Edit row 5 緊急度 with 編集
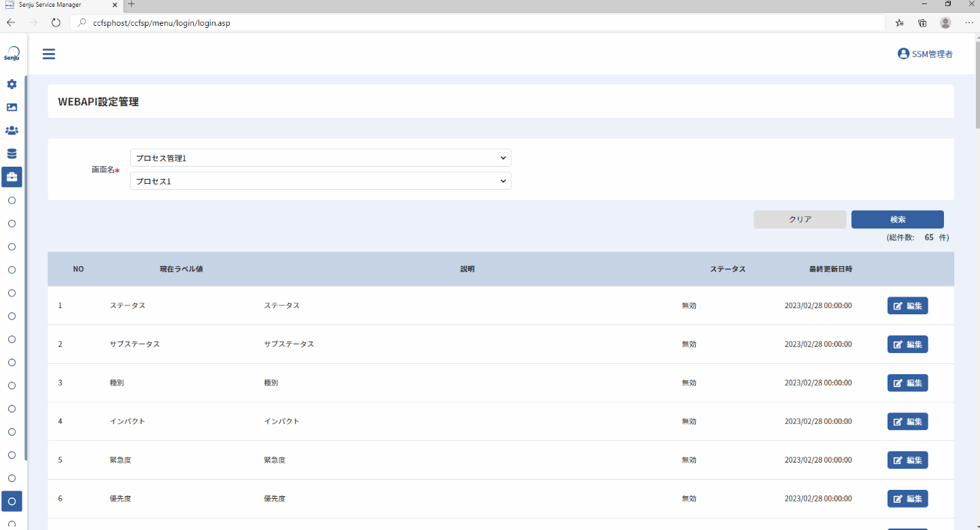980x530 pixels. [907, 460]
